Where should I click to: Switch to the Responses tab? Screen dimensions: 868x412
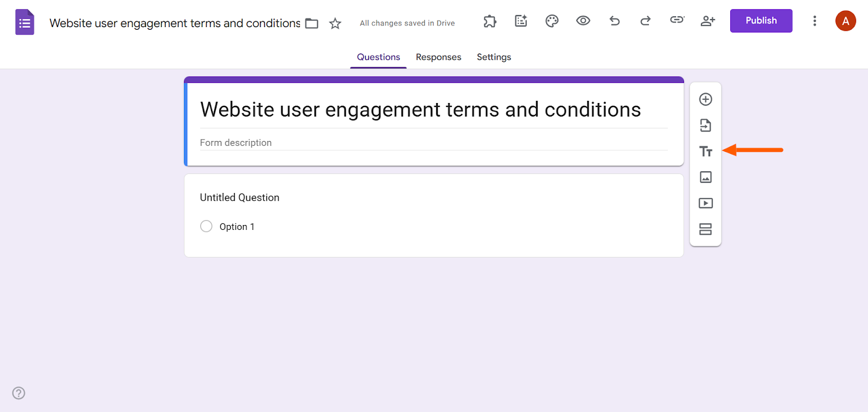(438, 57)
